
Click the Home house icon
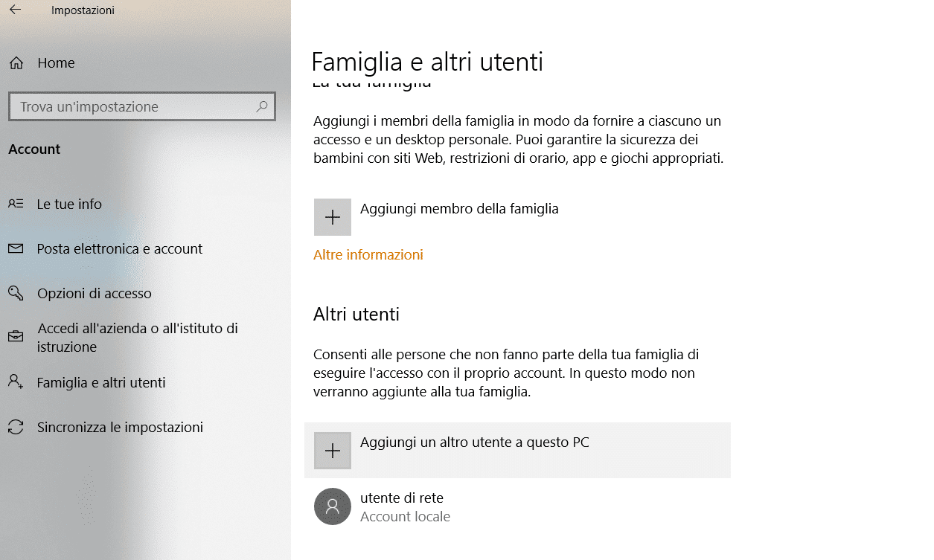click(x=16, y=62)
